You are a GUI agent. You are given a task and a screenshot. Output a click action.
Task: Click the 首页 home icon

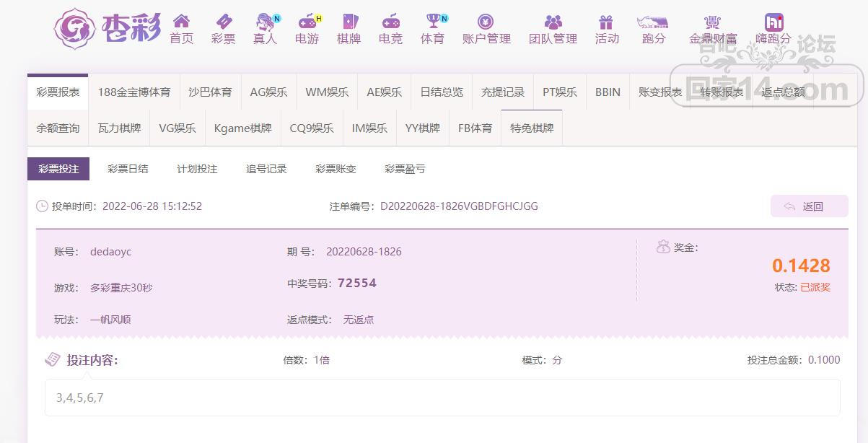pos(181,22)
